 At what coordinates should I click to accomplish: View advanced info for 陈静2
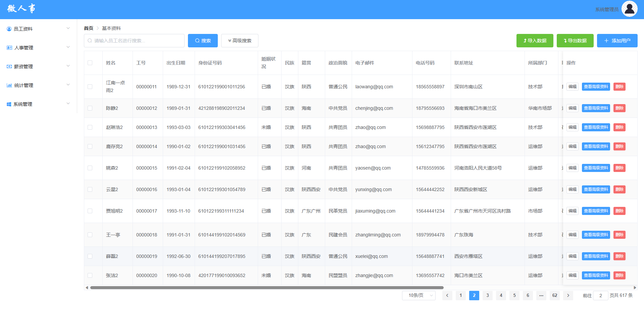tap(596, 108)
